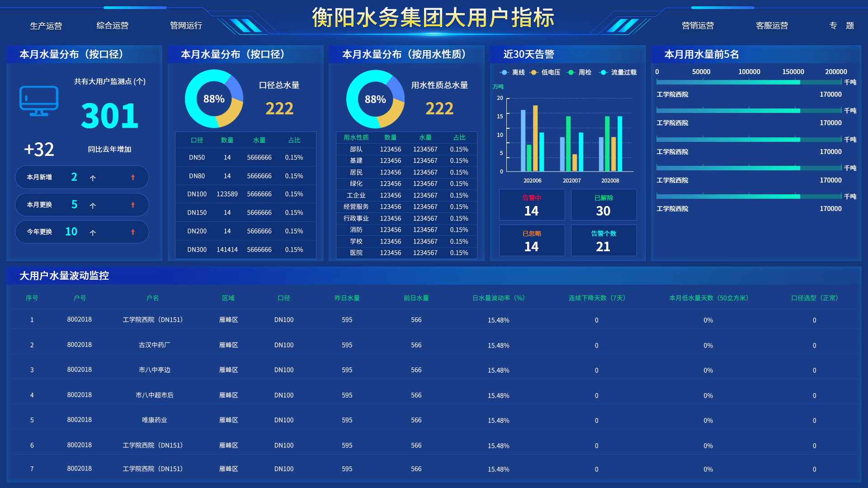Click red up arrow in 今年更换 row
Screen dimensions: 868x488
tap(133, 232)
